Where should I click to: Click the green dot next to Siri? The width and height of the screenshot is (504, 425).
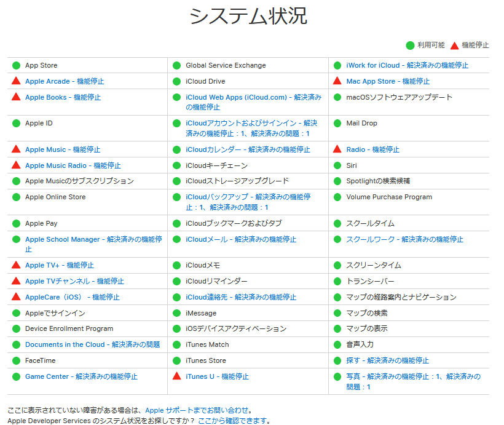tap(337, 165)
